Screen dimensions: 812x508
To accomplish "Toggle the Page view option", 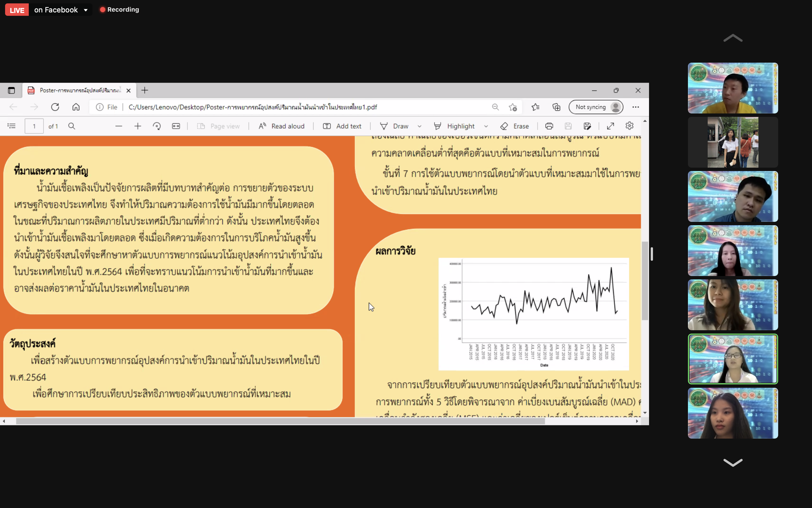I will [x=219, y=126].
